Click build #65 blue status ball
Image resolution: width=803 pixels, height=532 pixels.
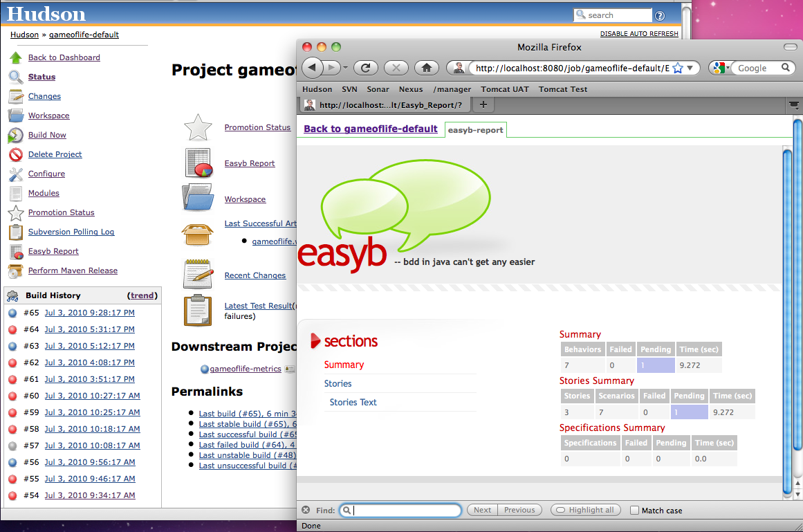[13, 313]
